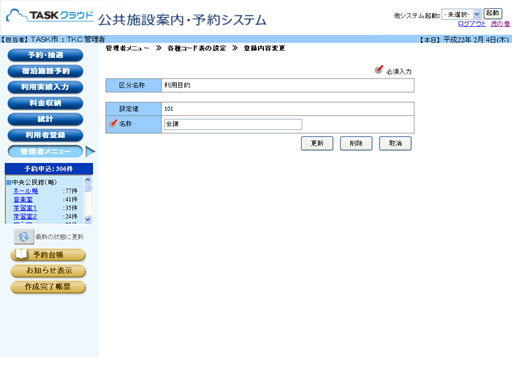Select the 統計 menu button

pyautogui.click(x=45, y=119)
